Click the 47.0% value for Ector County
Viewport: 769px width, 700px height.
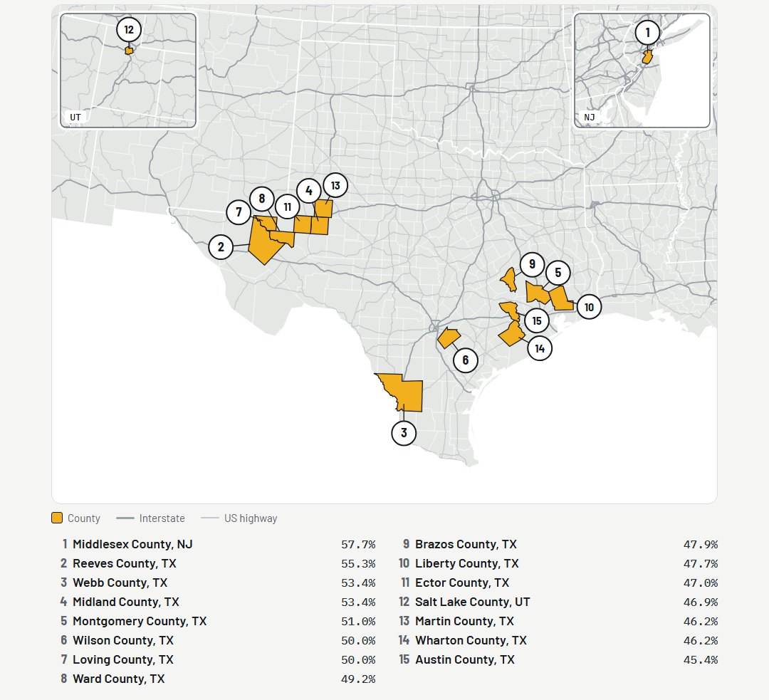701,583
